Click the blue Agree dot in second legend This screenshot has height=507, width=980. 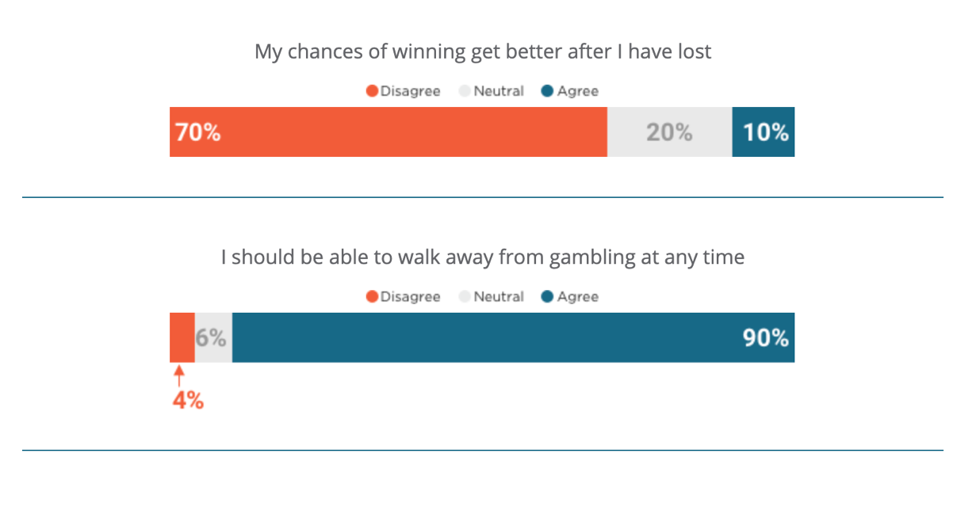(547, 298)
